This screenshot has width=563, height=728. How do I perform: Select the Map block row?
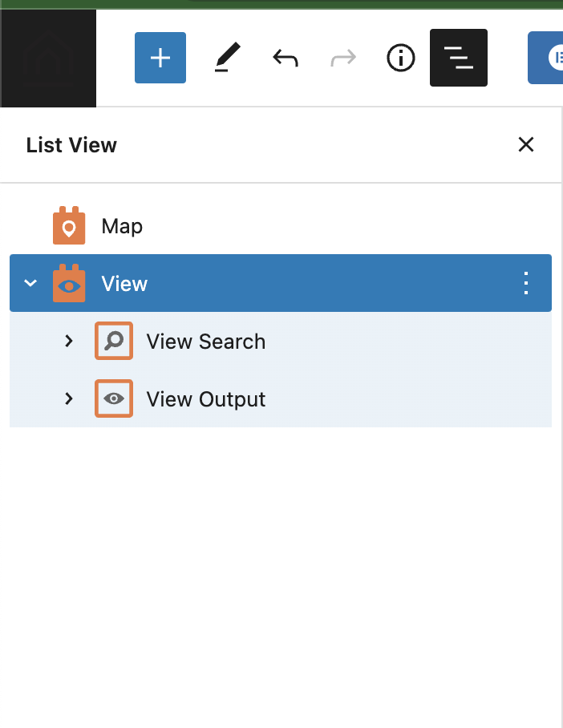[281, 226]
